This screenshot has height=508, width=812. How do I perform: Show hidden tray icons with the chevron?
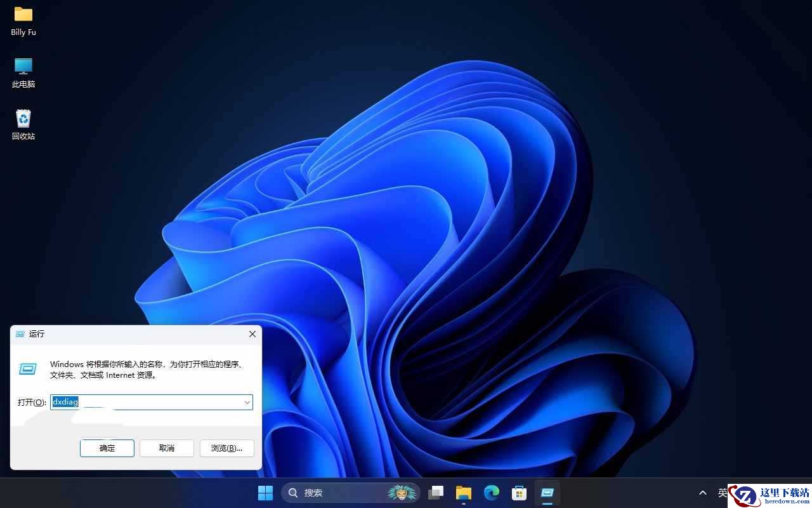pyautogui.click(x=703, y=493)
